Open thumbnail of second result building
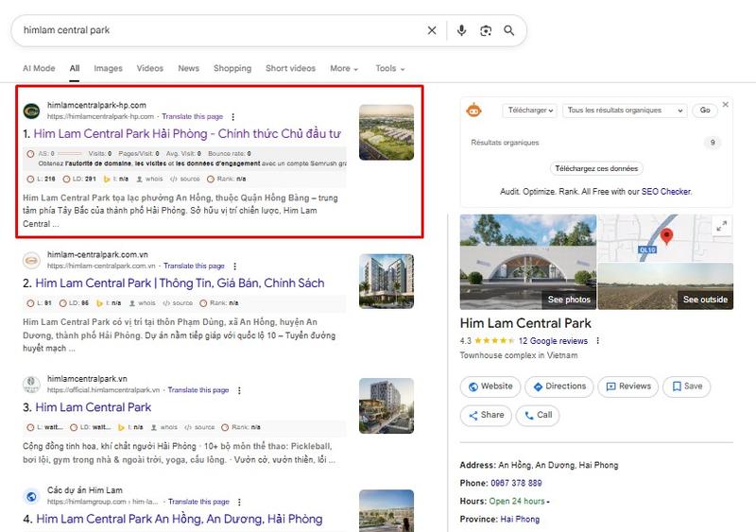The width and height of the screenshot is (756, 532). [x=387, y=282]
